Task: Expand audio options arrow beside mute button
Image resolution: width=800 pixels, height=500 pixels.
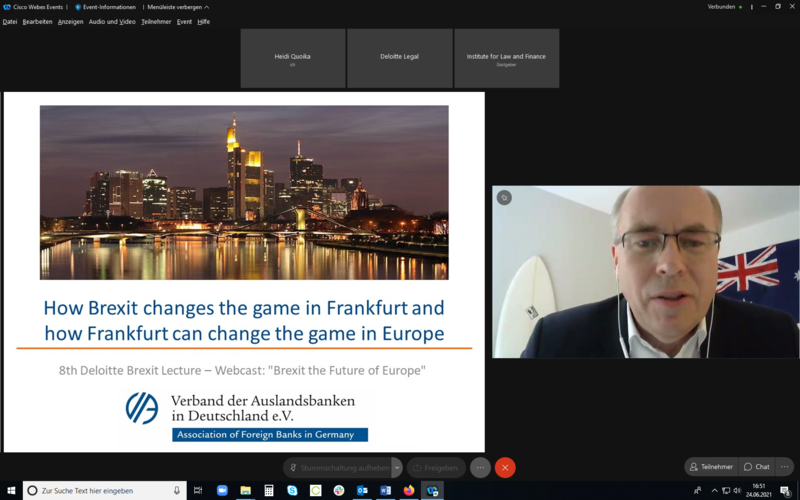Action: pyautogui.click(x=397, y=467)
